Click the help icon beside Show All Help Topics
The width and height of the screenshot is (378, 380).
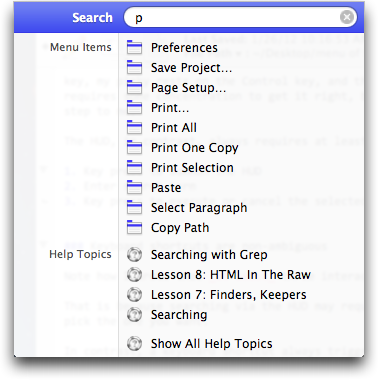pyautogui.click(x=135, y=344)
